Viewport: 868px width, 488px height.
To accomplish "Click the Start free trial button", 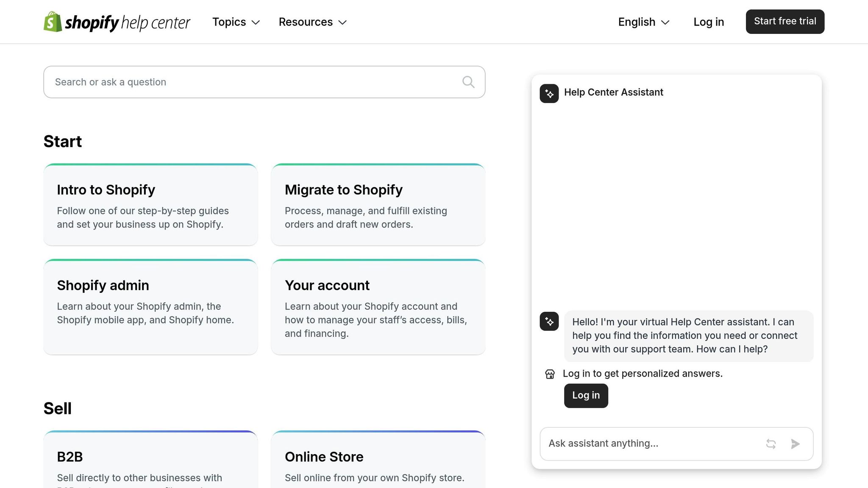I will click(x=785, y=21).
